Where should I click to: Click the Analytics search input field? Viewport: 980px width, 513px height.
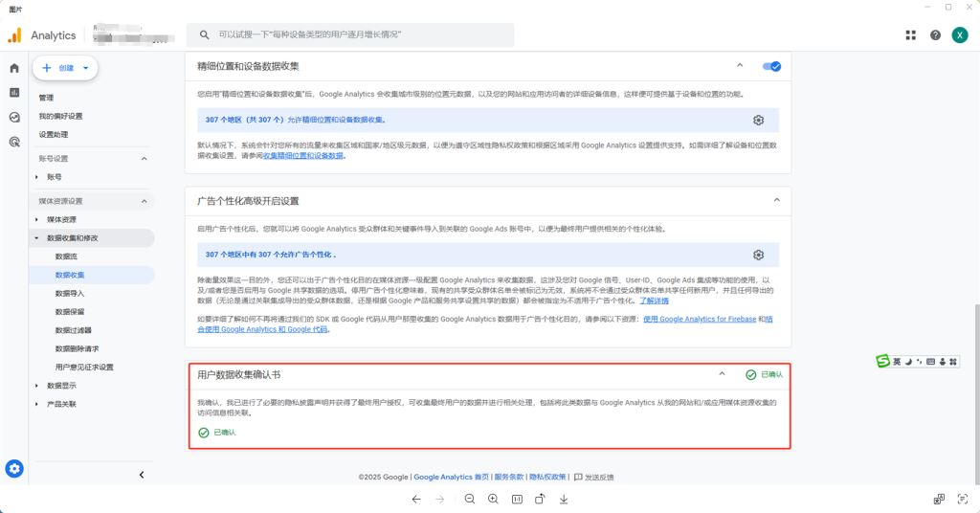point(350,35)
